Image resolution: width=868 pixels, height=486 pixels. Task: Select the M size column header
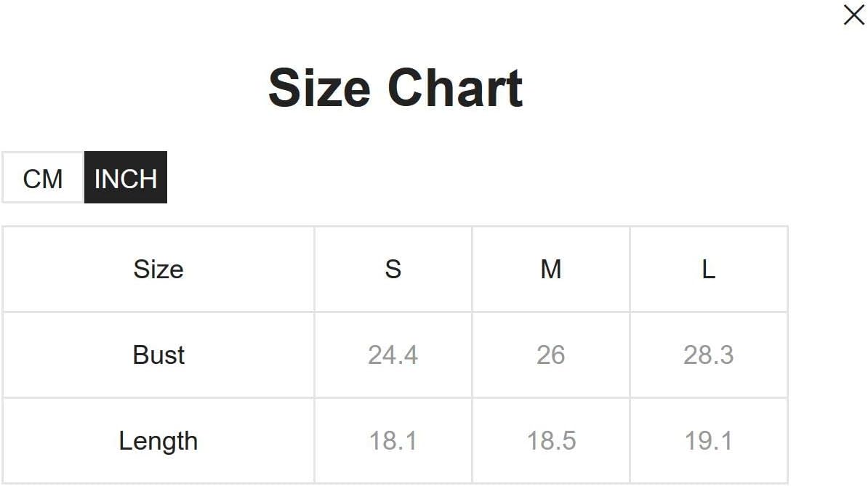(x=550, y=270)
